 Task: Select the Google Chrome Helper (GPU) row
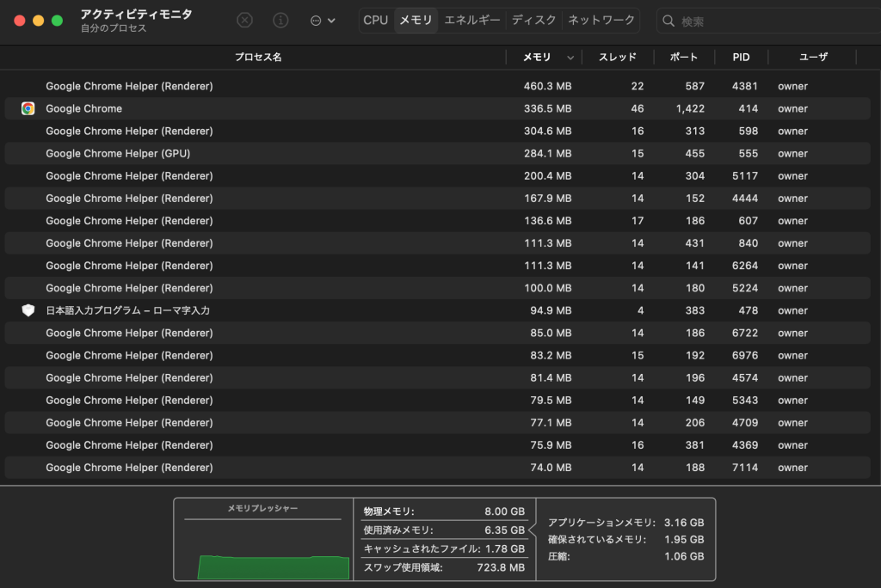tap(437, 153)
